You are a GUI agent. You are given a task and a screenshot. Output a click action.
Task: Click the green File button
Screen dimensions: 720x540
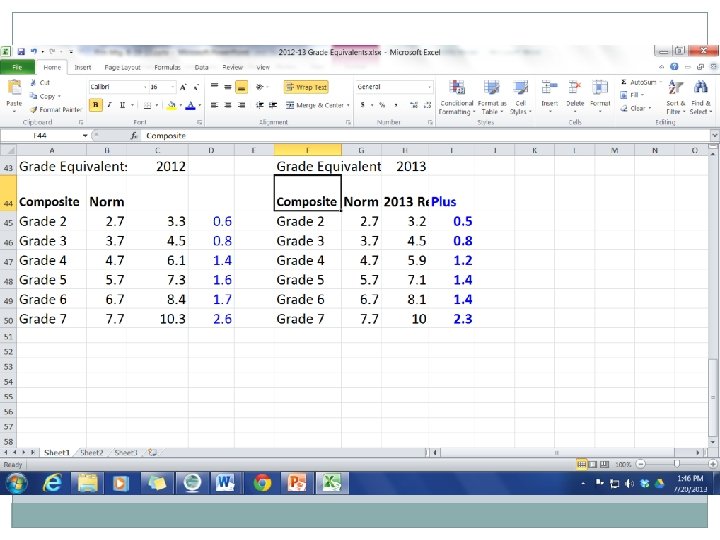(18, 67)
